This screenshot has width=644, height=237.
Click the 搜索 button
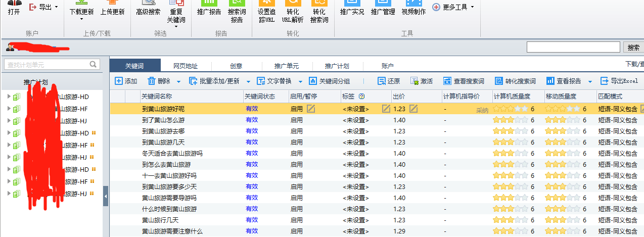pyautogui.click(x=633, y=48)
